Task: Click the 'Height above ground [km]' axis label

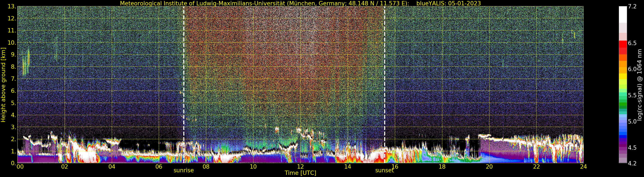Action: click(x=3, y=85)
